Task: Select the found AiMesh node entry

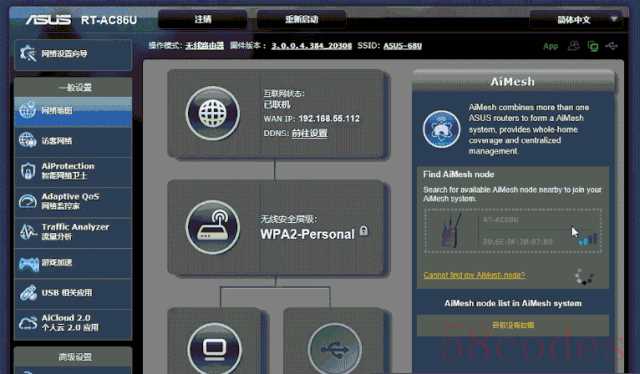Action: (513, 231)
